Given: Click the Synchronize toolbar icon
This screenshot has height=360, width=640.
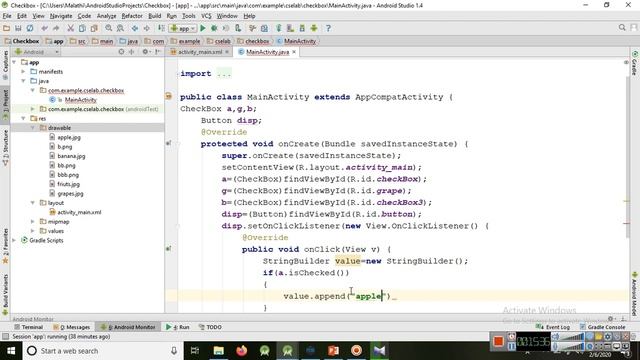Looking at the screenshot, I should (x=30, y=28).
